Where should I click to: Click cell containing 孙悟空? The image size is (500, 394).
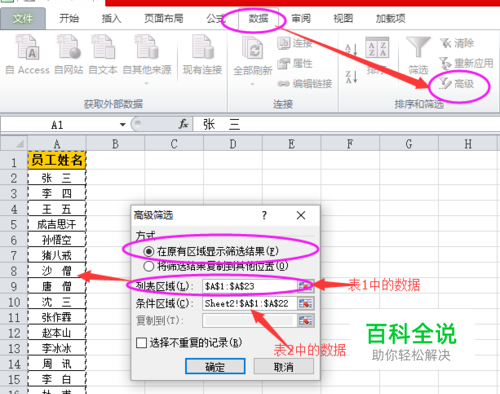pos(57,240)
